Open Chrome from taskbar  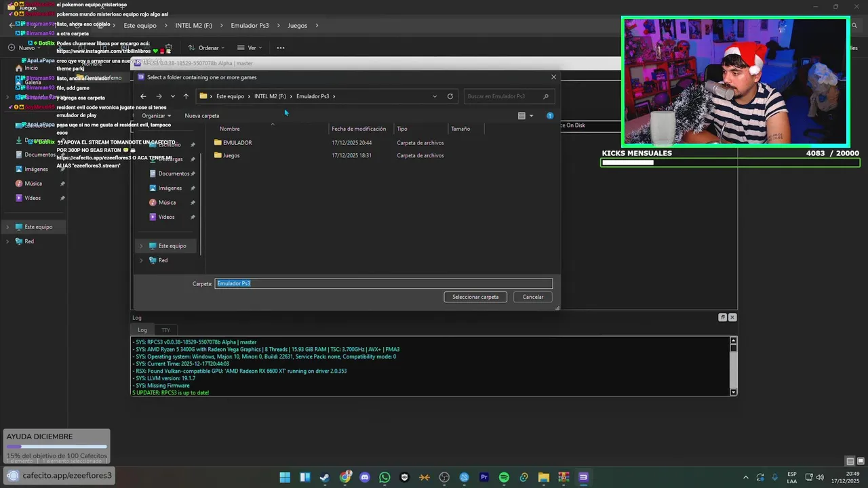point(345,477)
